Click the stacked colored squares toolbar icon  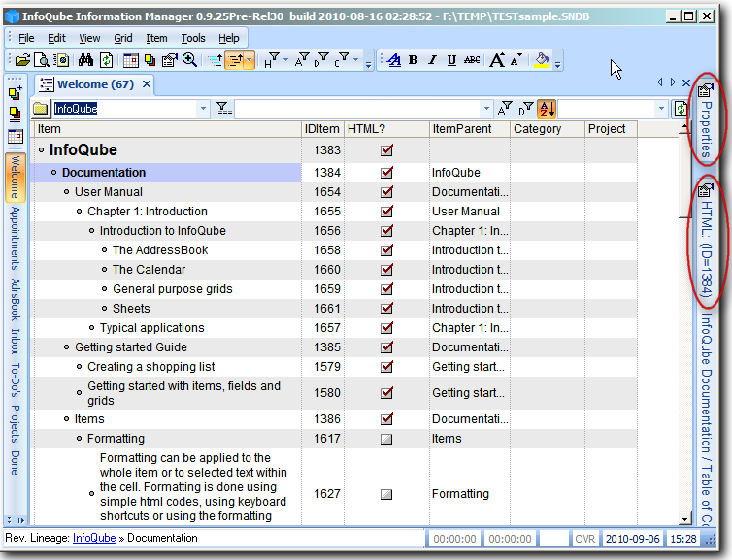pos(150,60)
